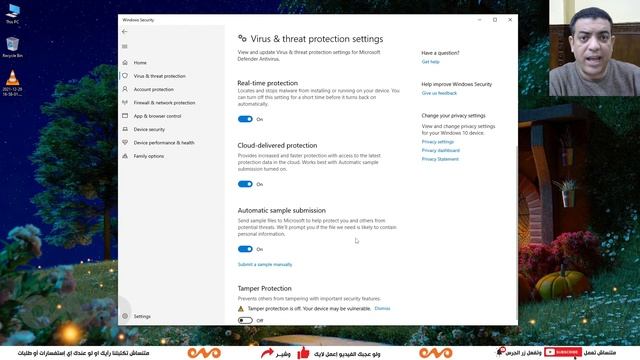Screen dimensions: 640x360
Task: Open Recycle Bin desktop icon
Action: coord(12,47)
